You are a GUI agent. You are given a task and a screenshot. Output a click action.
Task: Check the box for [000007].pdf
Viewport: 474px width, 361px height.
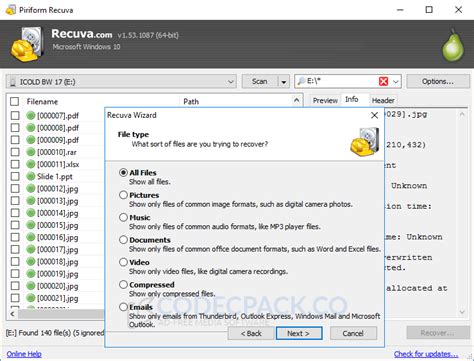pyautogui.click(x=15, y=115)
